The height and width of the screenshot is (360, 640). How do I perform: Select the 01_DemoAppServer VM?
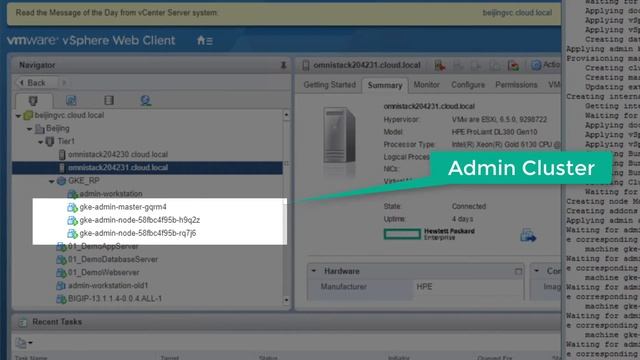(103, 247)
